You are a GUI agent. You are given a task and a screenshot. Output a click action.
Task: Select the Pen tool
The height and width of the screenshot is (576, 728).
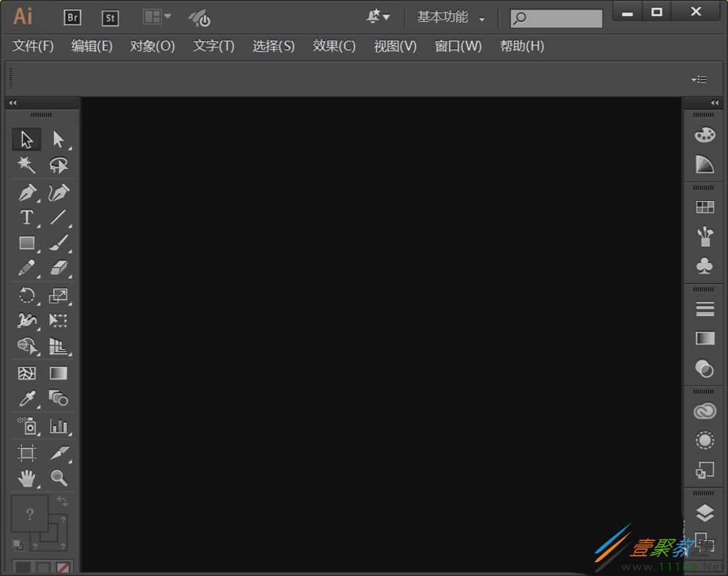tap(26, 192)
